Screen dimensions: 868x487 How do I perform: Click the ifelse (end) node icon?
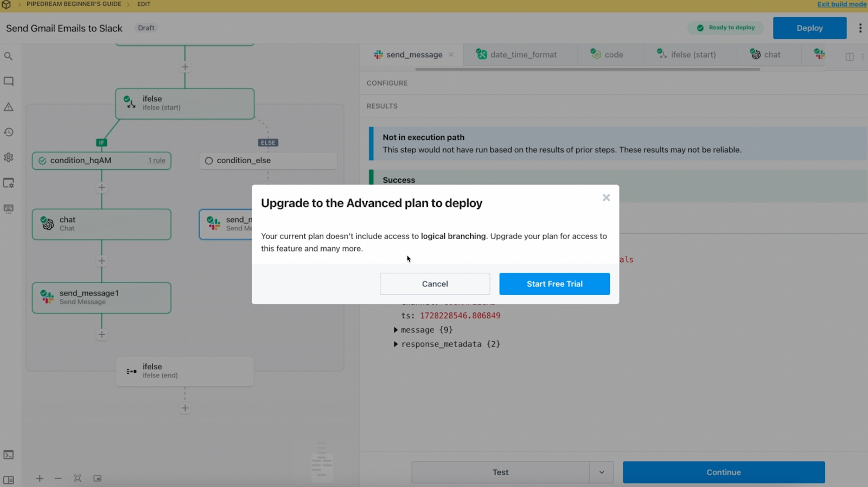pyautogui.click(x=131, y=371)
